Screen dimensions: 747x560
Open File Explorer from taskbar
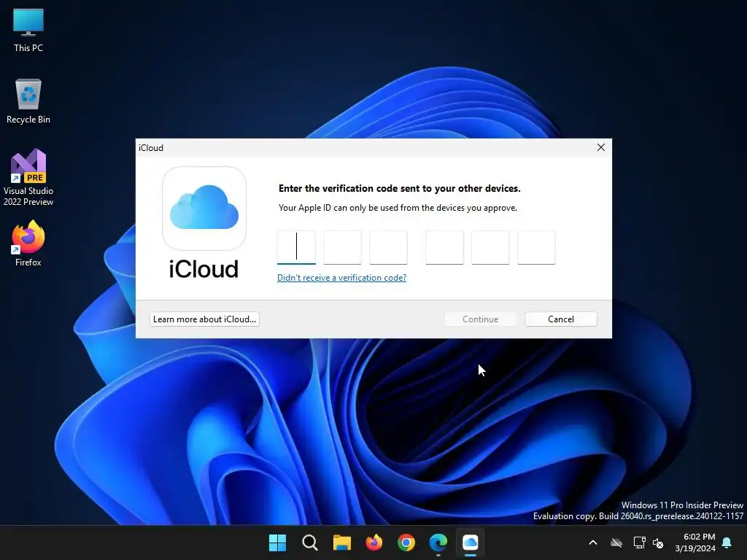(341, 542)
